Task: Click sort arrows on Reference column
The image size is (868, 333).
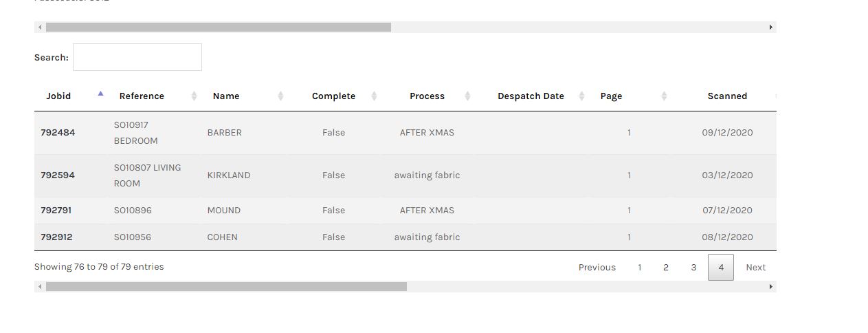Action: point(194,96)
